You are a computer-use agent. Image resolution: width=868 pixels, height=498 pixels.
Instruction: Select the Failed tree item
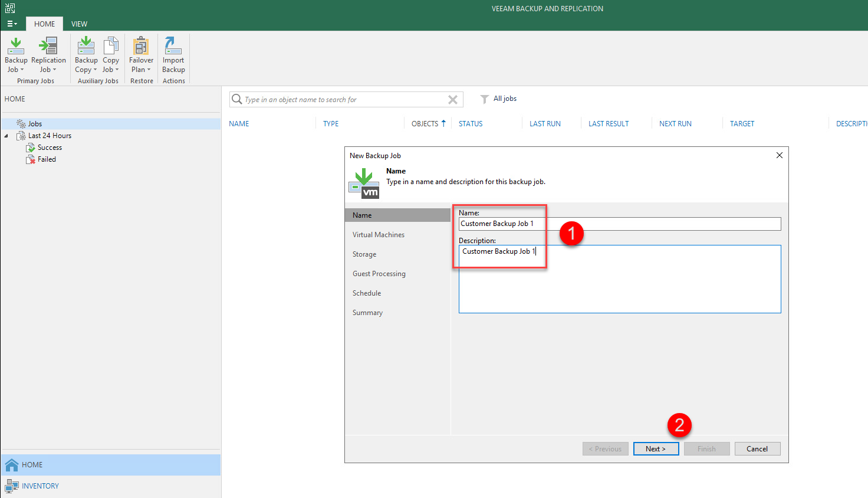coord(47,159)
